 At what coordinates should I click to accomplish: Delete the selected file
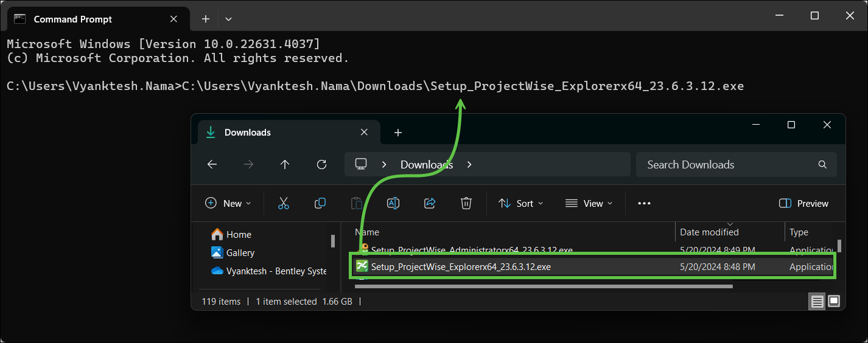point(466,203)
